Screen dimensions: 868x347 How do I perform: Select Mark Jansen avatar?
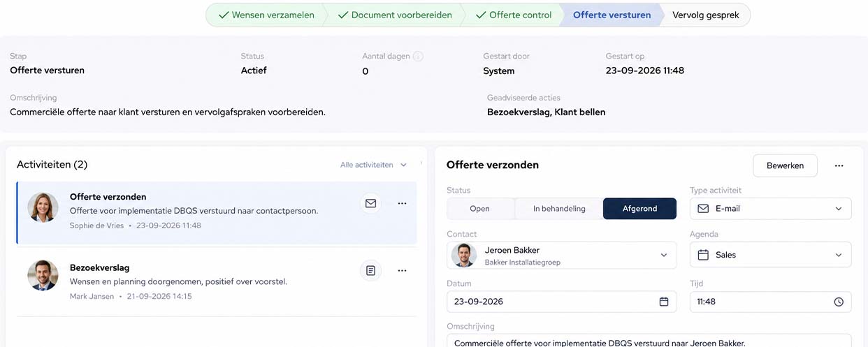(x=43, y=275)
